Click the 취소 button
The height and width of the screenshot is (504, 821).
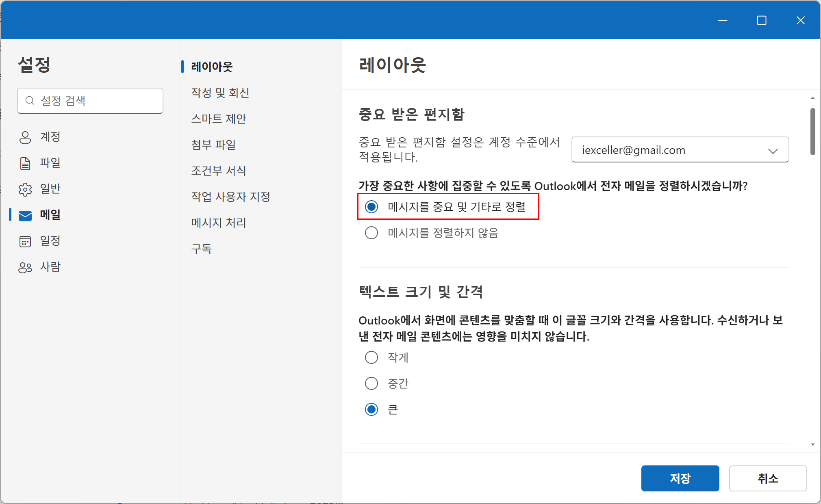coord(767,478)
